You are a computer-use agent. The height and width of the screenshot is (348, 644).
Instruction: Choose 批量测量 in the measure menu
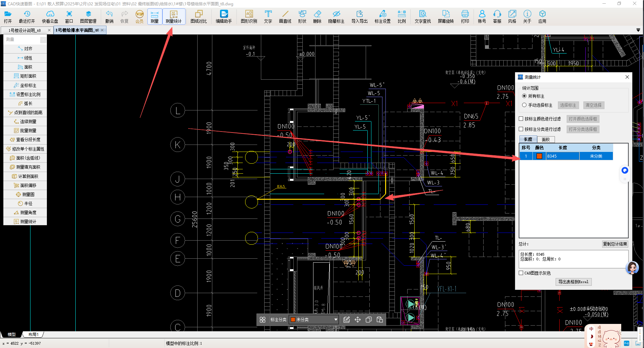point(25,130)
